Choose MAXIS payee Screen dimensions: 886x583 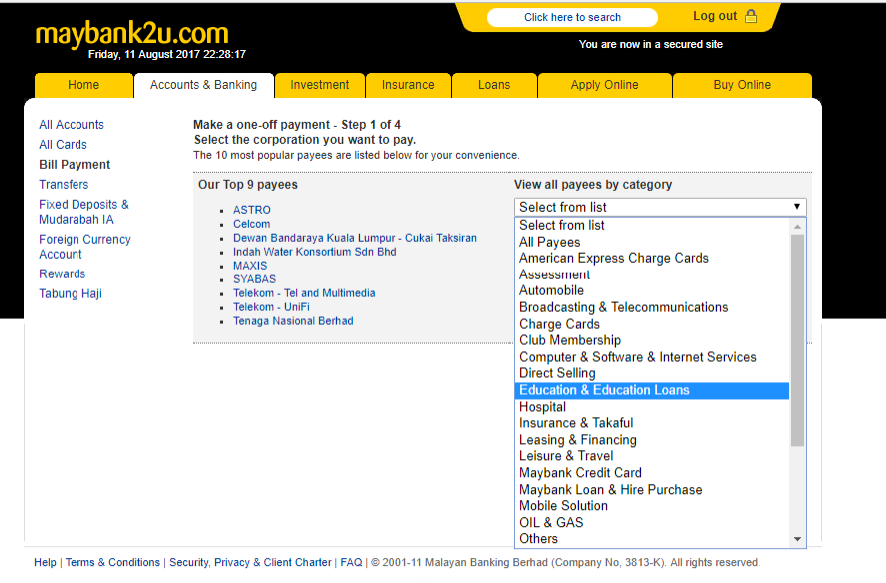(x=250, y=266)
